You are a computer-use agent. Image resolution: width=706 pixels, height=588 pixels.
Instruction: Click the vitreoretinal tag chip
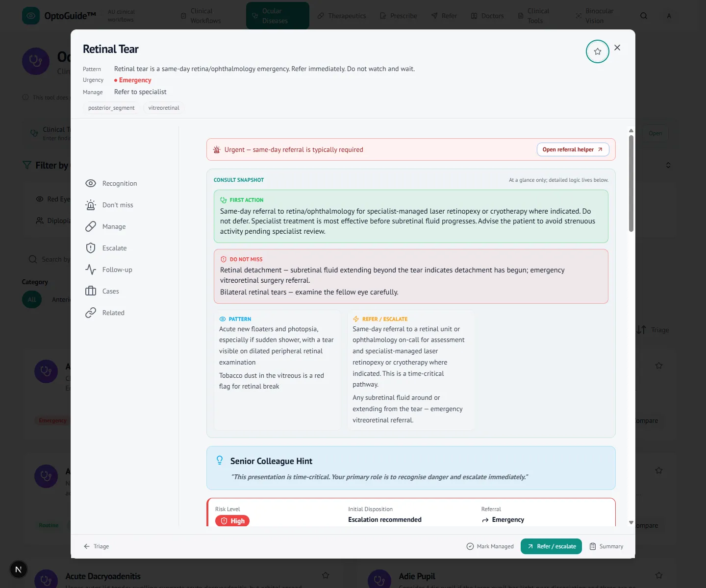click(x=164, y=108)
